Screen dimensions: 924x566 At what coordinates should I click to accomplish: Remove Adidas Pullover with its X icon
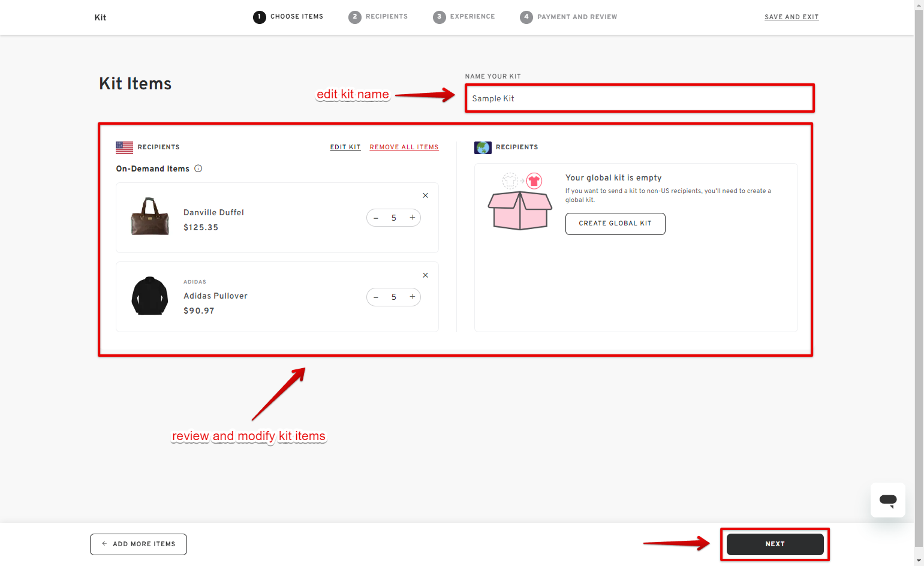tap(425, 275)
